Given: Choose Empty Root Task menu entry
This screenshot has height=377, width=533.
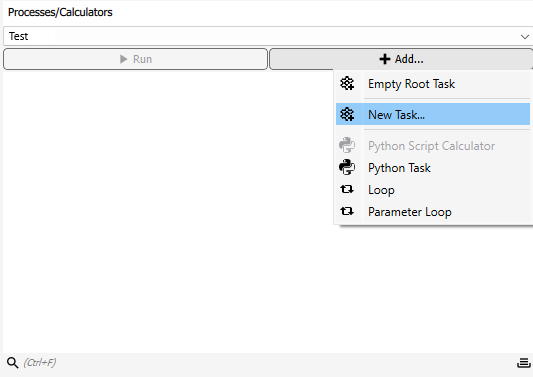Looking at the screenshot, I should [433, 84].
